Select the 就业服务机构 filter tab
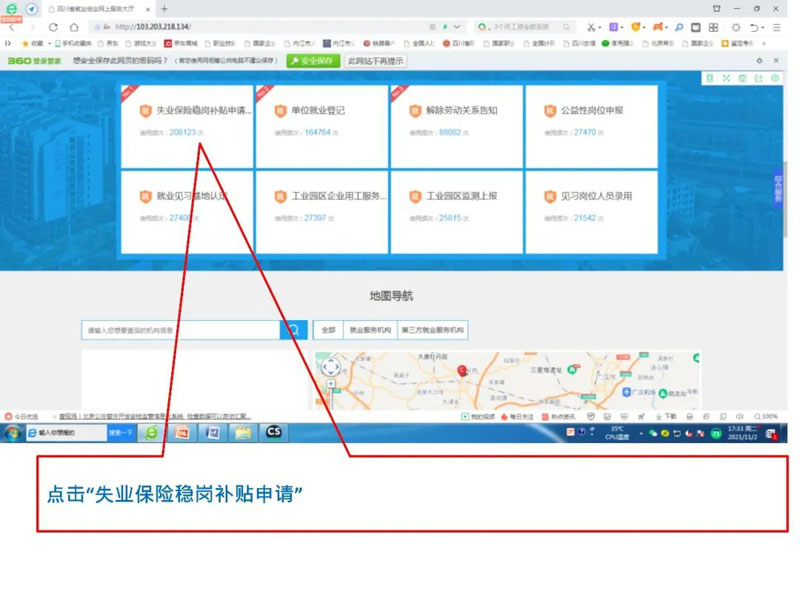Screen dimensions: 800x600 coord(370,330)
